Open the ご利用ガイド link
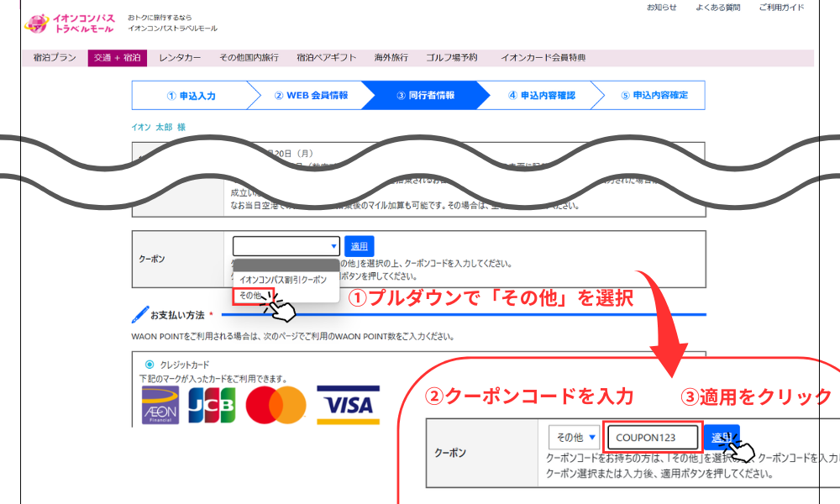 [x=781, y=8]
